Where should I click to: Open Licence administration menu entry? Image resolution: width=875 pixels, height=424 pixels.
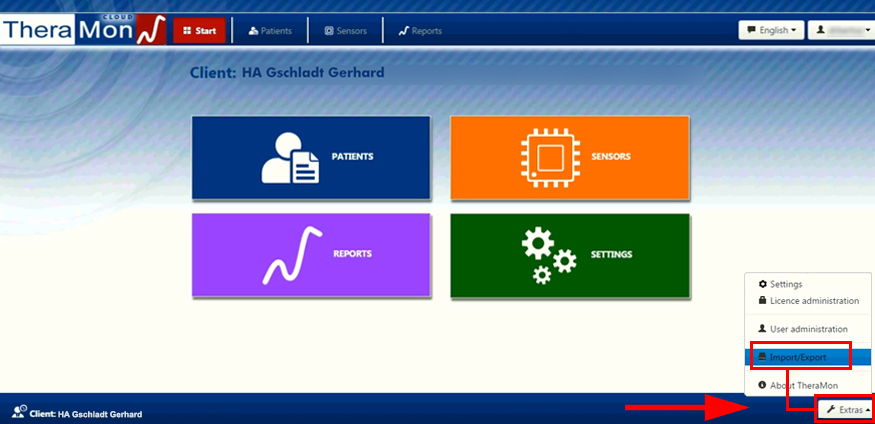(x=814, y=301)
